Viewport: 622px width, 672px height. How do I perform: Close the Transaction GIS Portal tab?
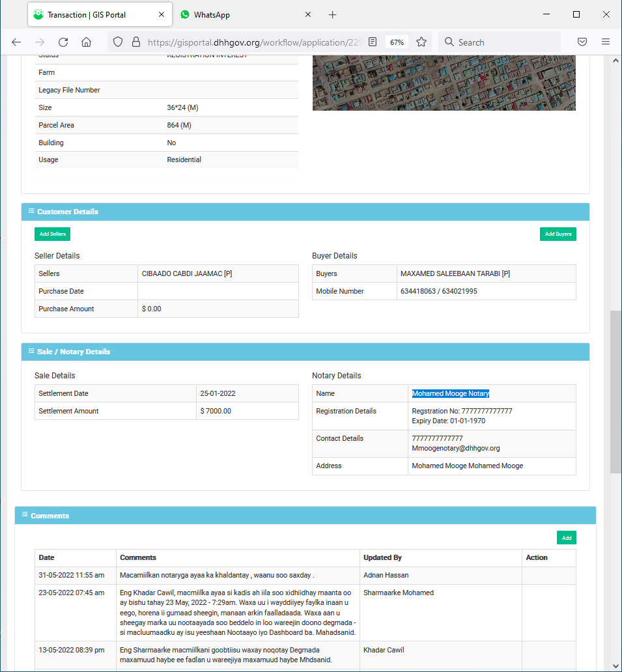162,14
